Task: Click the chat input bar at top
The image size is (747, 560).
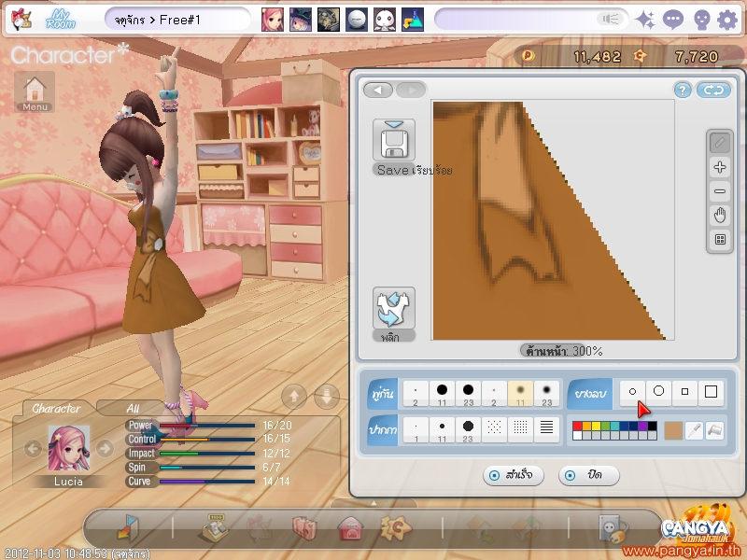Action: tap(530, 20)
